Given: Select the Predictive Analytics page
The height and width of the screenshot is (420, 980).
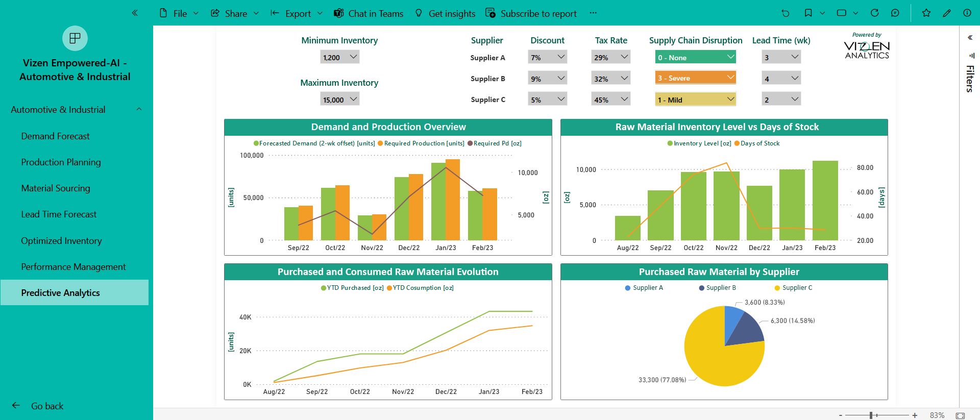Looking at the screenshot, I should pyautogui.click(x=75, y=292).
